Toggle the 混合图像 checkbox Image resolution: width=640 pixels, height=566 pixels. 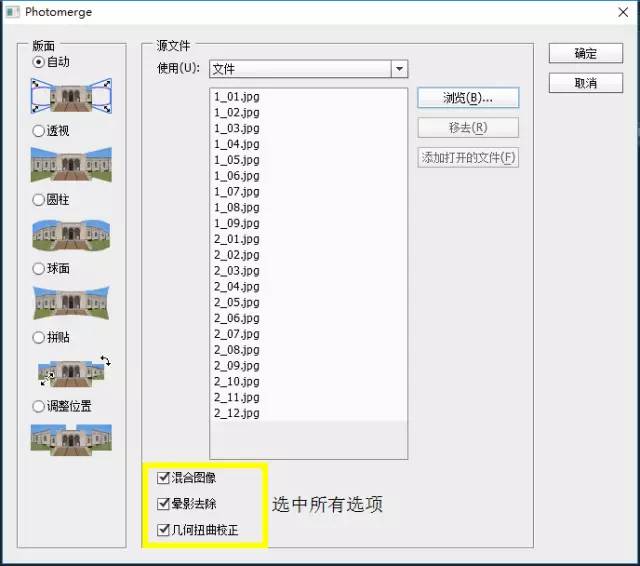163,478
